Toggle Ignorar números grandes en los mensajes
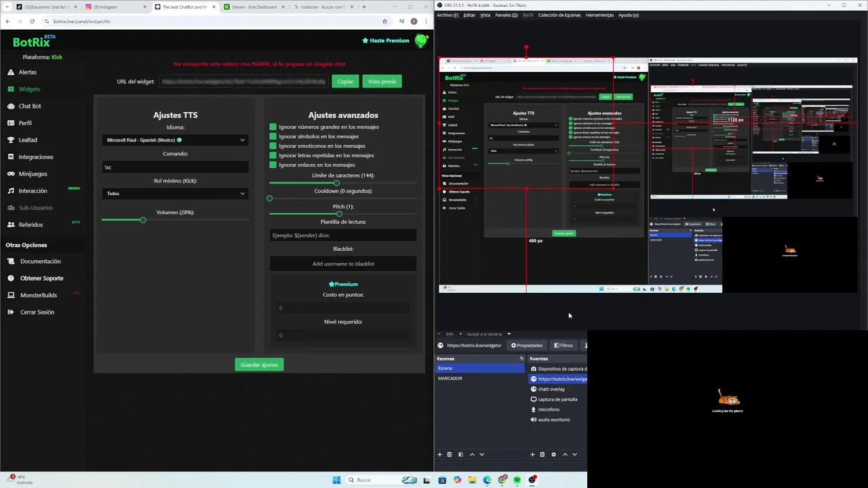Image resolution: width=868 pixels, height=488 pixels. pos(273,127)
